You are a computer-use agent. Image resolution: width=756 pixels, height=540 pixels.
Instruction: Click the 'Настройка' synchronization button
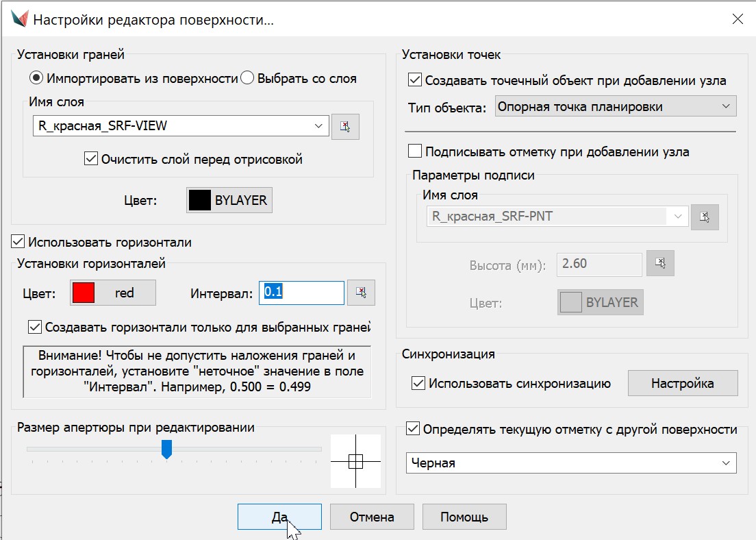[x=682, y=383]
